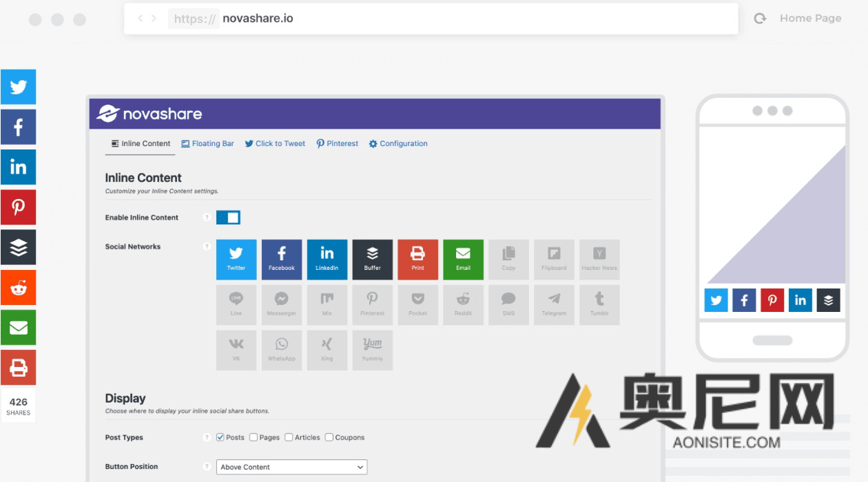Click the Twitter button in left floating bar
The image size is (868, 482).
(x=18, y=87)
